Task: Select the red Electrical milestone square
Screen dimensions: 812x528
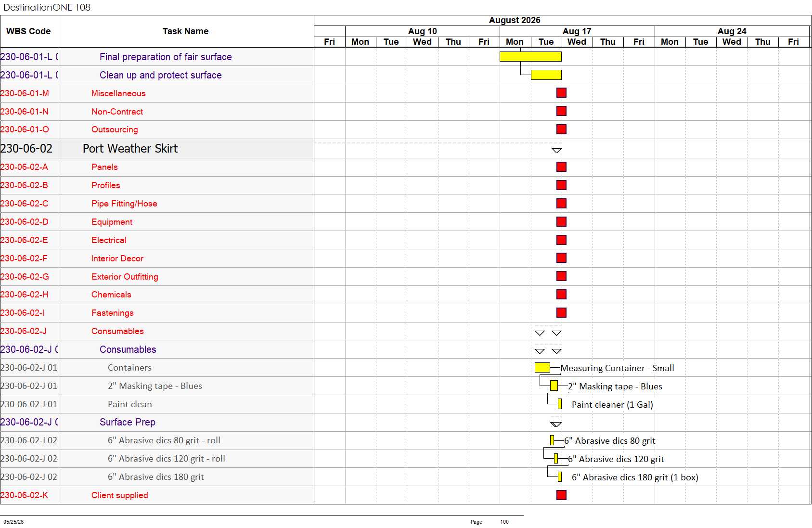Action: click(561, 240)
